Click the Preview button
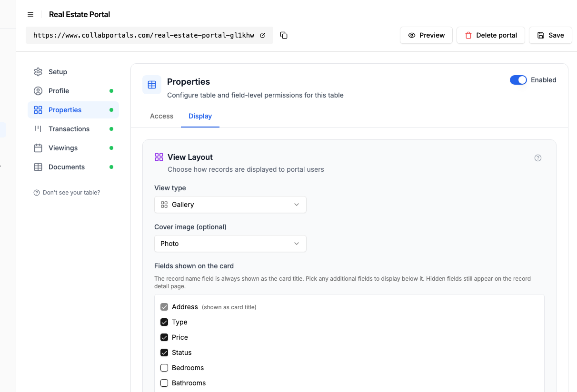This screenshot has height=392, width=577. [x=426, y=35]
